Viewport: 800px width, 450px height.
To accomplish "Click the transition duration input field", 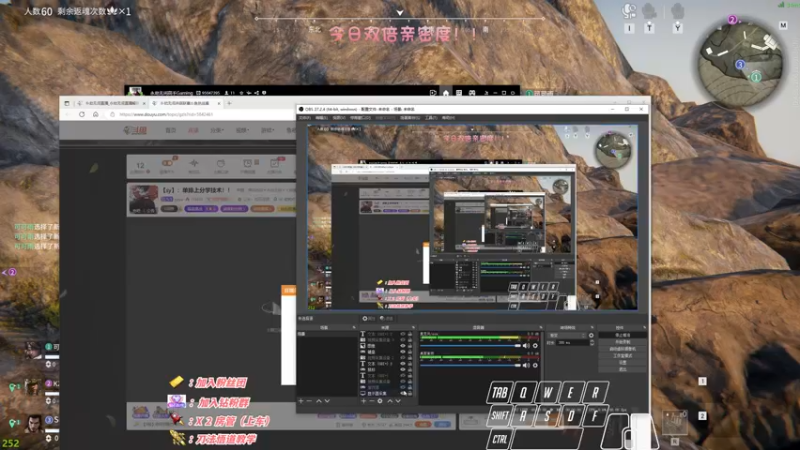I will click(x=573, y=343).
